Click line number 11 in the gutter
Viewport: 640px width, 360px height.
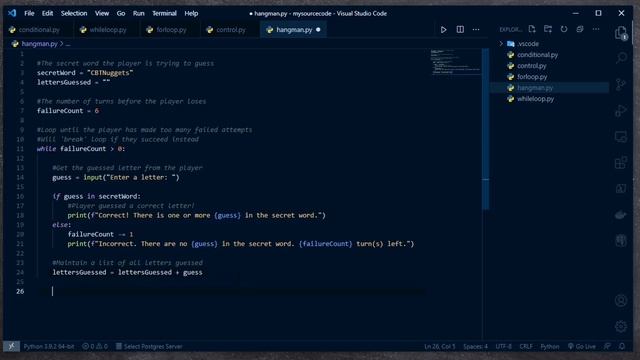pos(20,149)
